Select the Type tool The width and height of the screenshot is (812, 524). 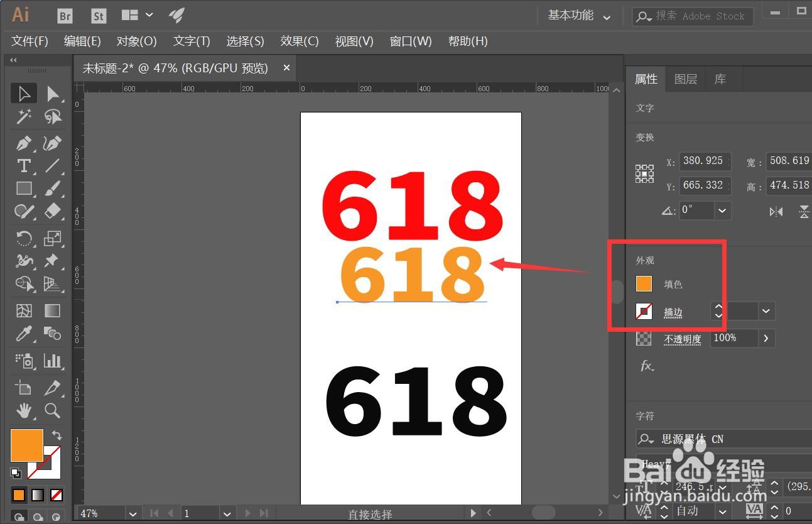24,166
